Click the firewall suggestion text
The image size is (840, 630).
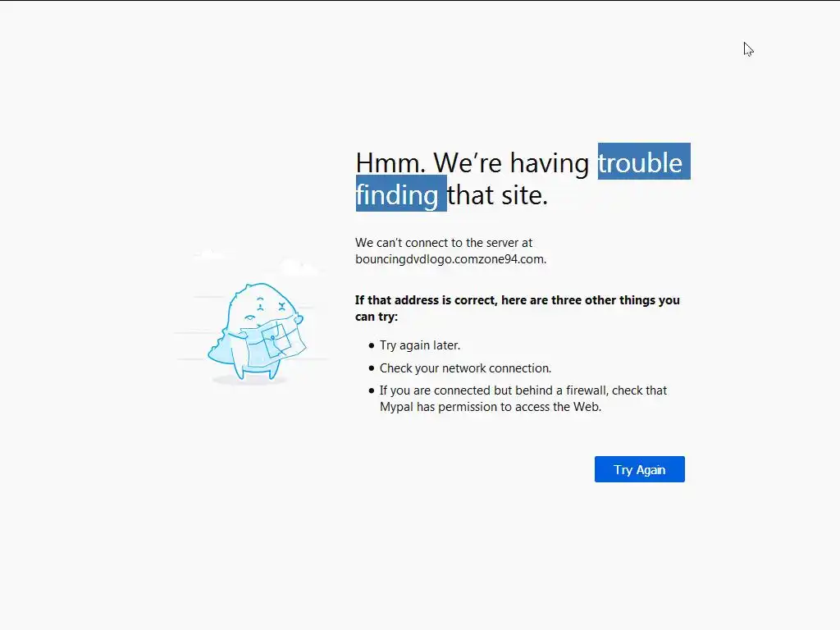[523, 399]
